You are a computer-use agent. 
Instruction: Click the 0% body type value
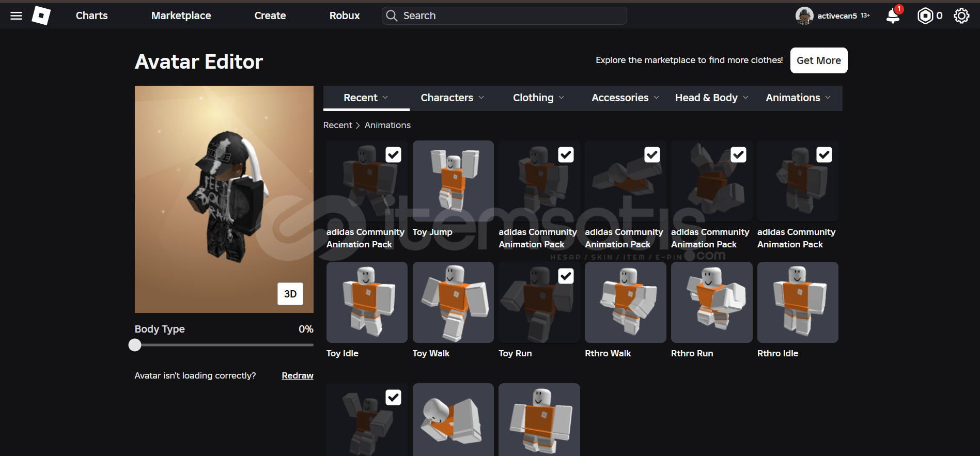pyautogui.click(x=306, y=329)
